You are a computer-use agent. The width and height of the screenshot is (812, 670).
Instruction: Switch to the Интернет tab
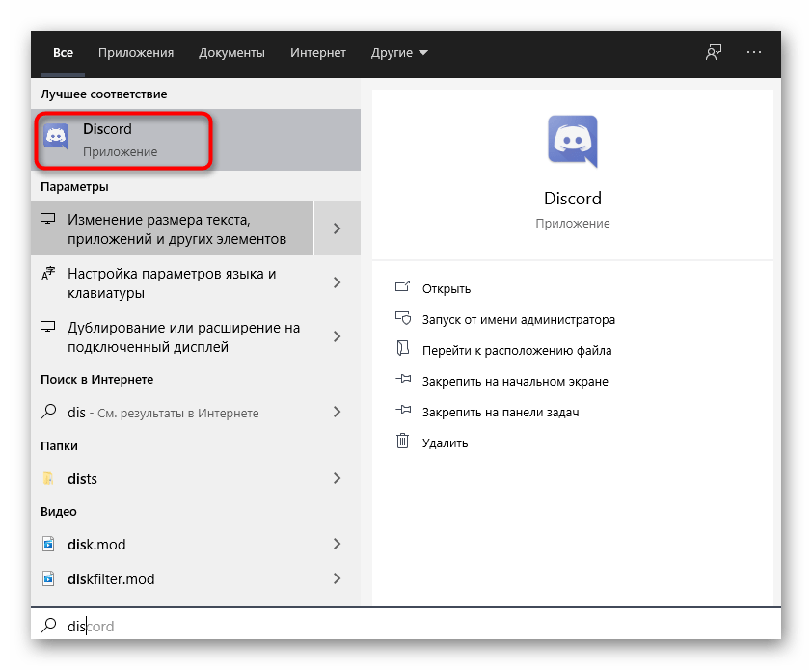(318, 53)
